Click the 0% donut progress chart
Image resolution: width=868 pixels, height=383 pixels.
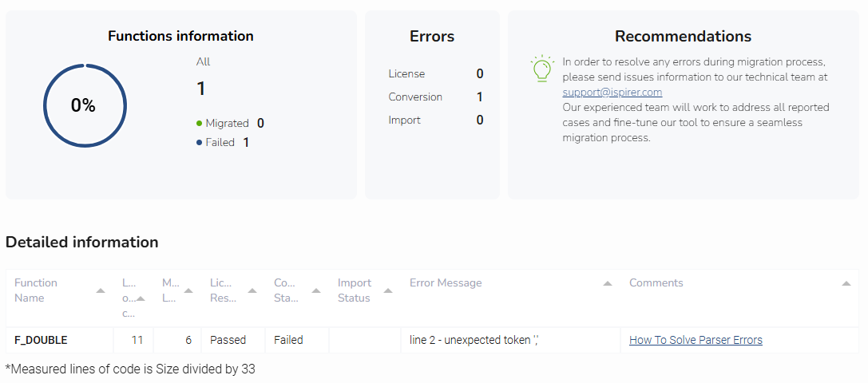click(x=85, y=105)
